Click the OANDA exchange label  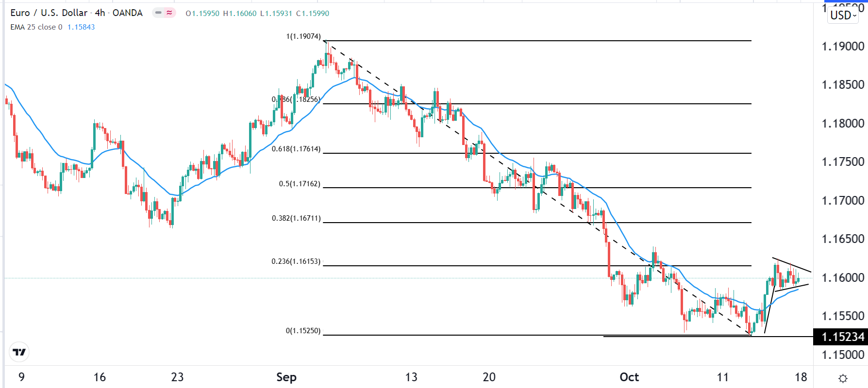pos(128,13)
